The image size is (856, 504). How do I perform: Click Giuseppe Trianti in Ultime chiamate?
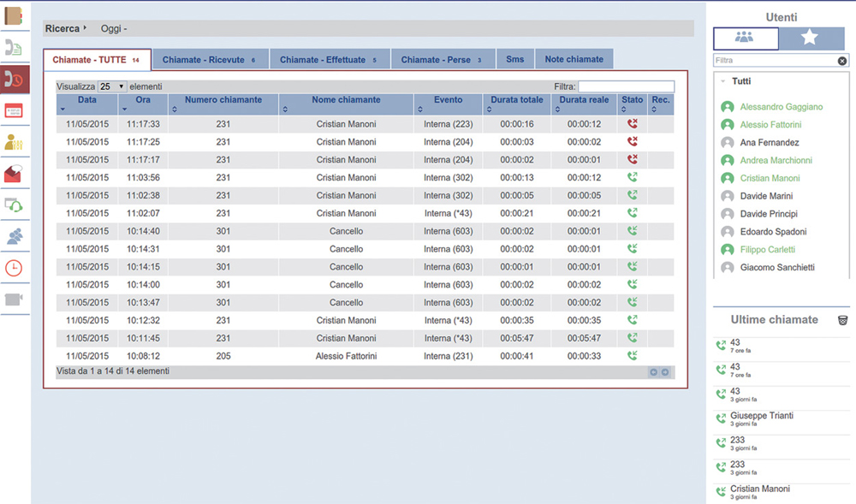coord(761,416)
